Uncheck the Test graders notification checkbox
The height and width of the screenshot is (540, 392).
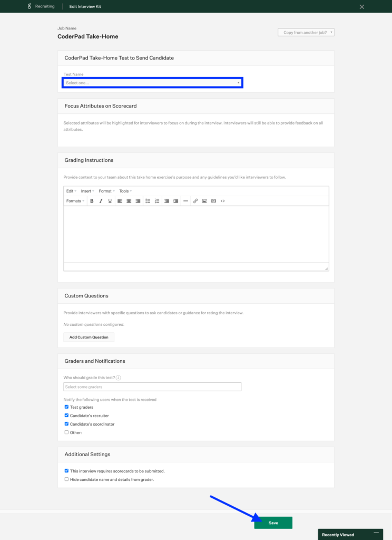tap(66, 407)
